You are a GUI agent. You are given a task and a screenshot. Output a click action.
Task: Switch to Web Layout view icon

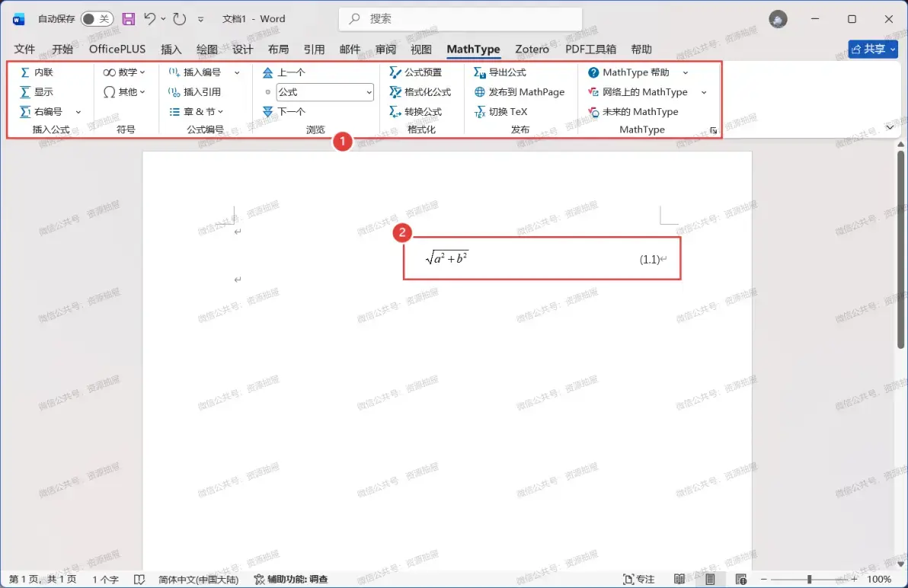740,580
